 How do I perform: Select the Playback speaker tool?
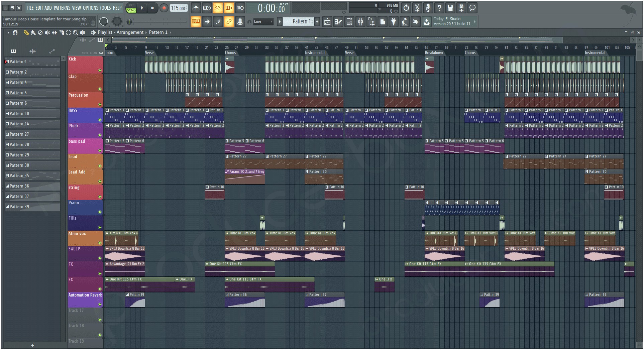[x=83, y=32]
